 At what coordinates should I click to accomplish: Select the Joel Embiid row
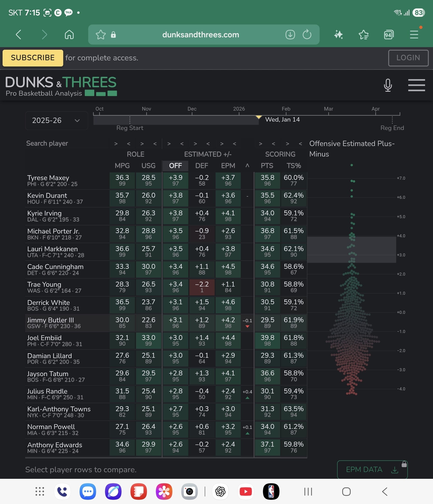pos(166,340)
